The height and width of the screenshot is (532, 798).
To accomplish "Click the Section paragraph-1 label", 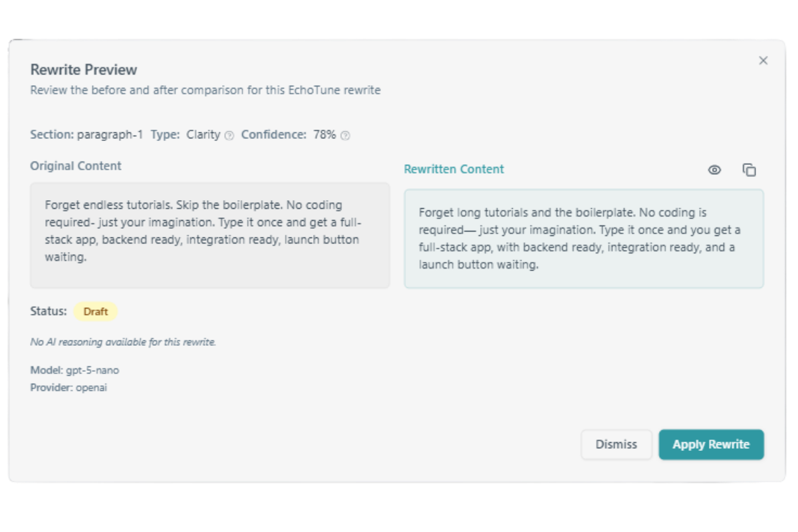I will click(x=86, y=134).
